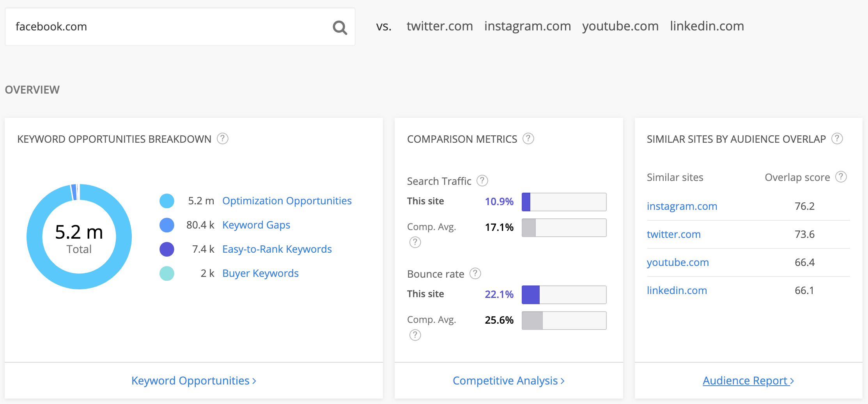The image size is (868, 404).
Task: Expand the Keyword Opportunities footer link
Action: click(x=193, y=381)
